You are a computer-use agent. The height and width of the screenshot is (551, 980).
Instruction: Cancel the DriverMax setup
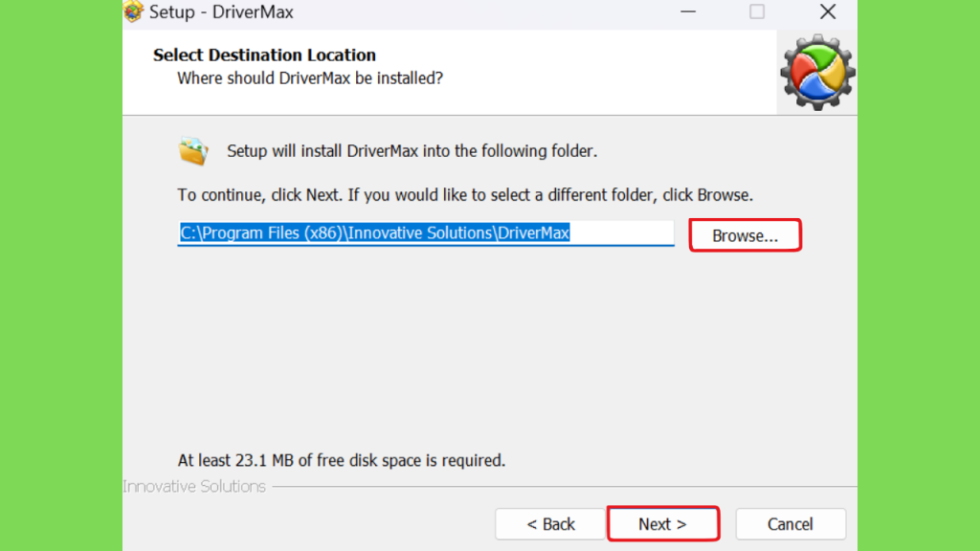pos(790,523)
